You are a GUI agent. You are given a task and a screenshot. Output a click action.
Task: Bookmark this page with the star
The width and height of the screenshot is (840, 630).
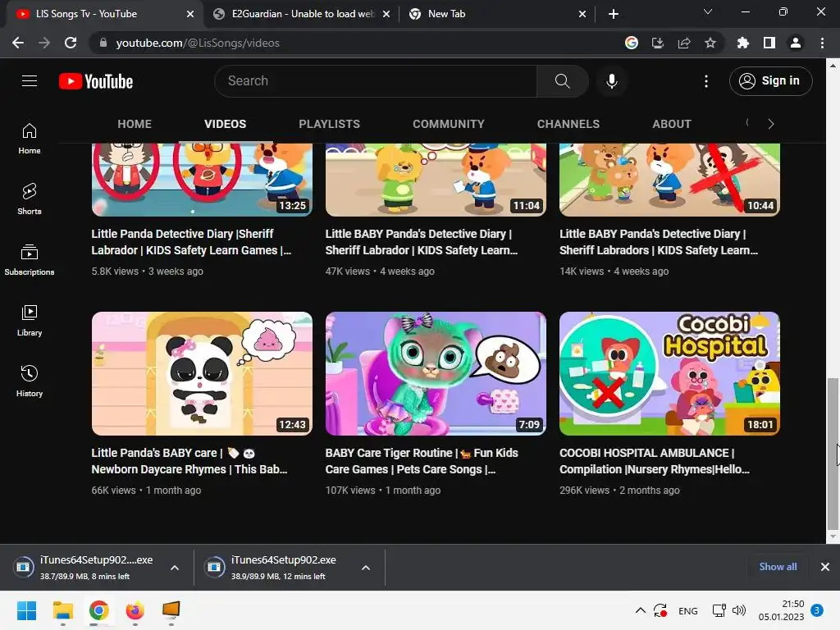point(710,43)
